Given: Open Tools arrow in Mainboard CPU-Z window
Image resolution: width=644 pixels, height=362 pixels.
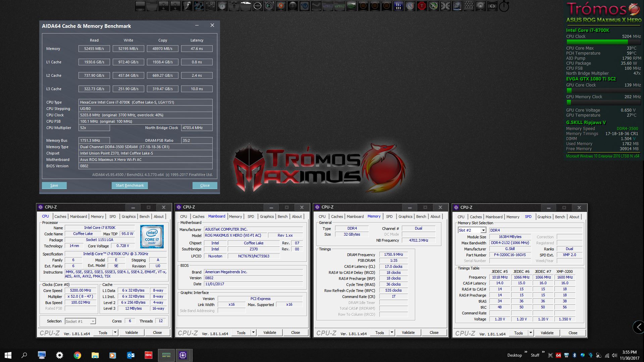Looking at the screenshot, I should pyautogui.click(x=253, y=333).
